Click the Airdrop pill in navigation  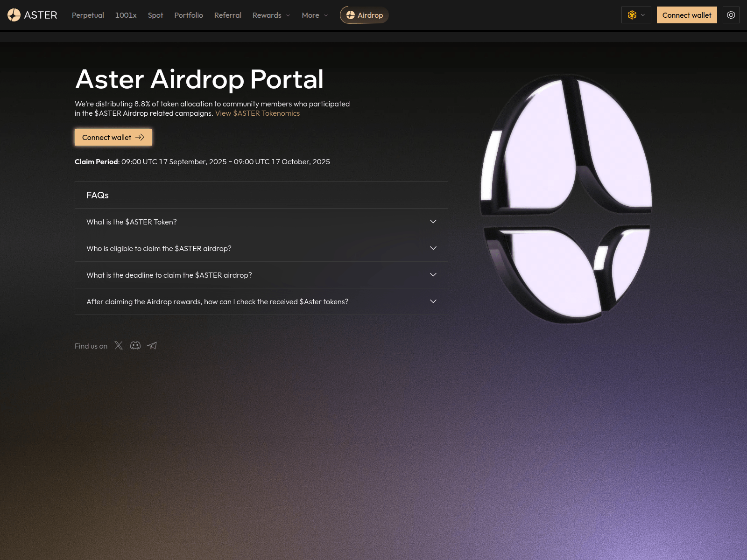click(x=364, y=15)
